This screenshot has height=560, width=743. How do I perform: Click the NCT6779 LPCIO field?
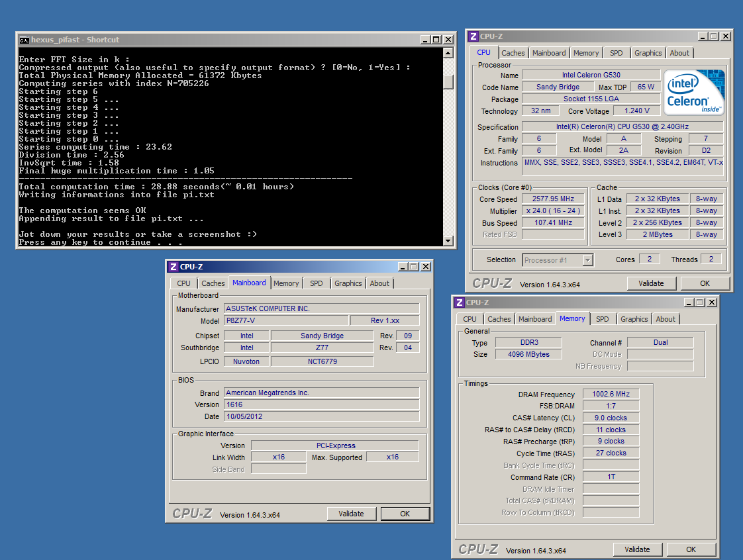322,361
